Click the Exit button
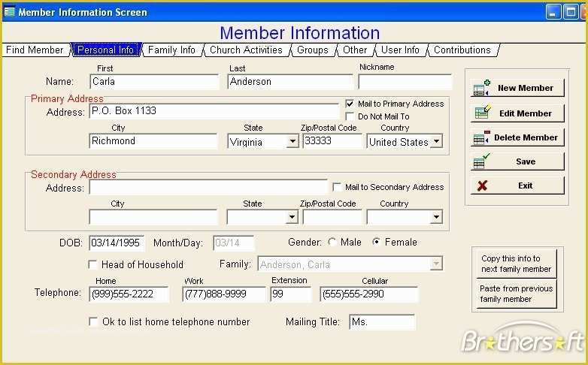588x365 pixels. coord(517,186)
